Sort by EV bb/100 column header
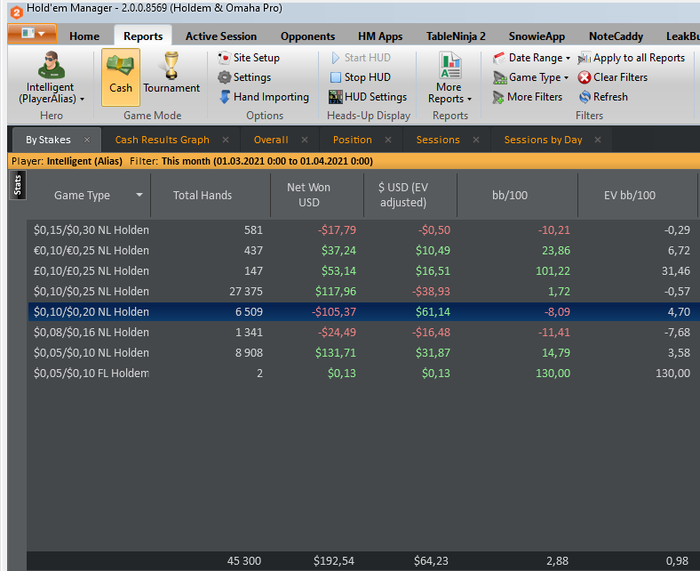This screenshot has height=571, width=700. click(x=637, y=195)
